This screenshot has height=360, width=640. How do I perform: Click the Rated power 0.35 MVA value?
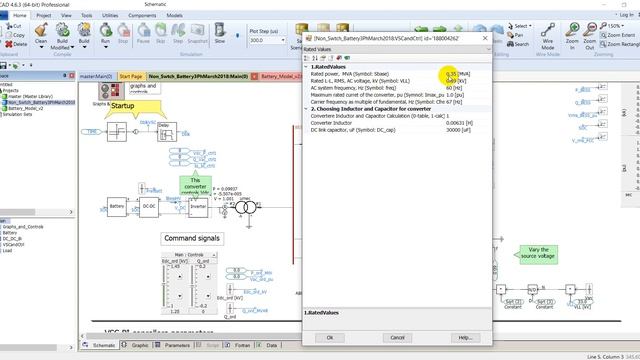point(458,74)
